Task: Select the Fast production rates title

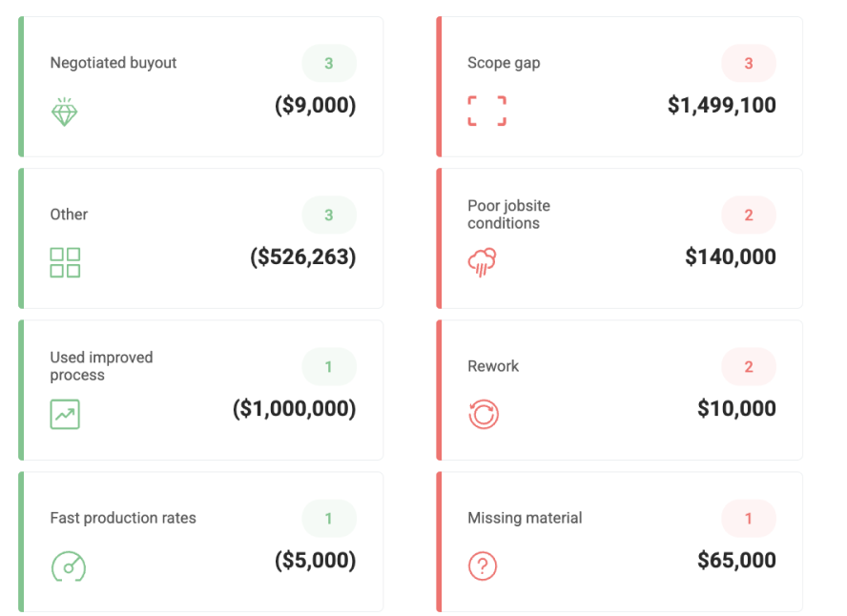Action: pyautogui.click(x=123, y=518)
